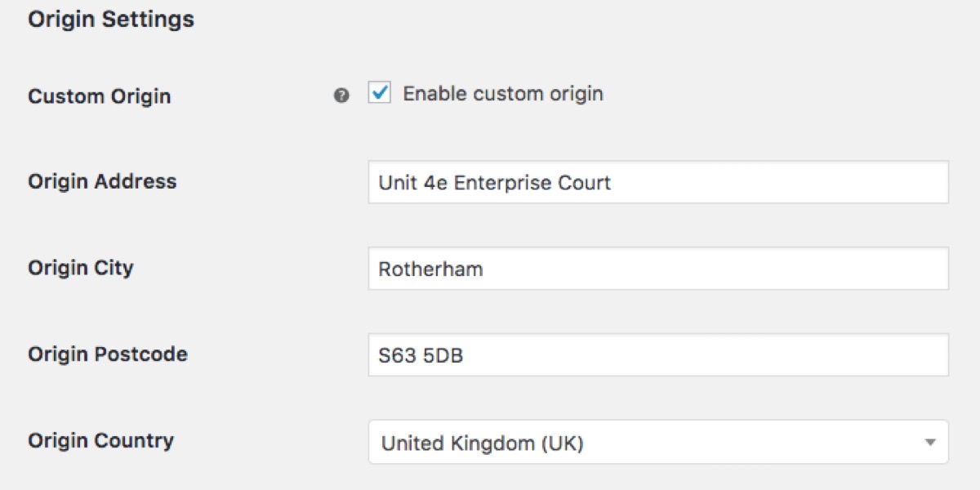Focus the Origin Address input field
980x490 pixels.
pos(658,182)
